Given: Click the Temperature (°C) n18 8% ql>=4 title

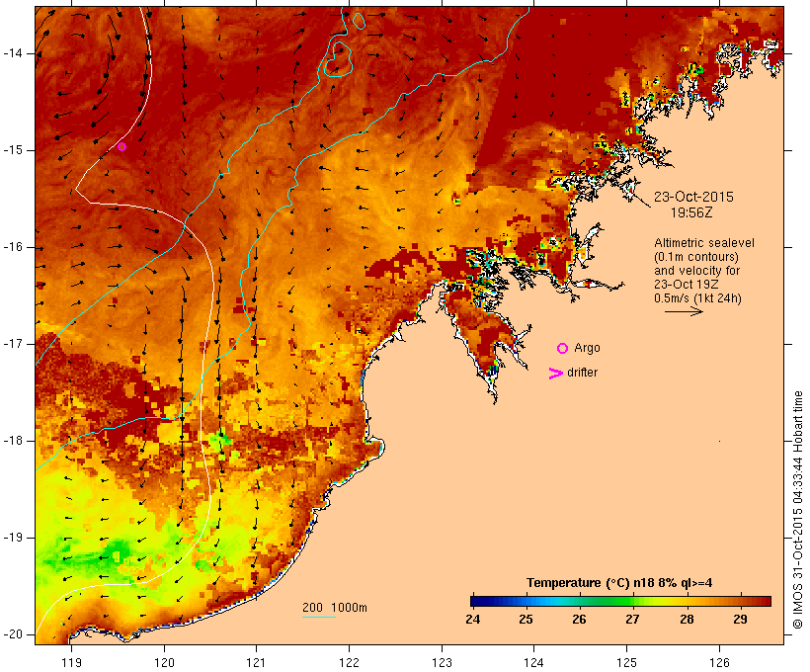Looking at the screenshot, I should [619, 583].
